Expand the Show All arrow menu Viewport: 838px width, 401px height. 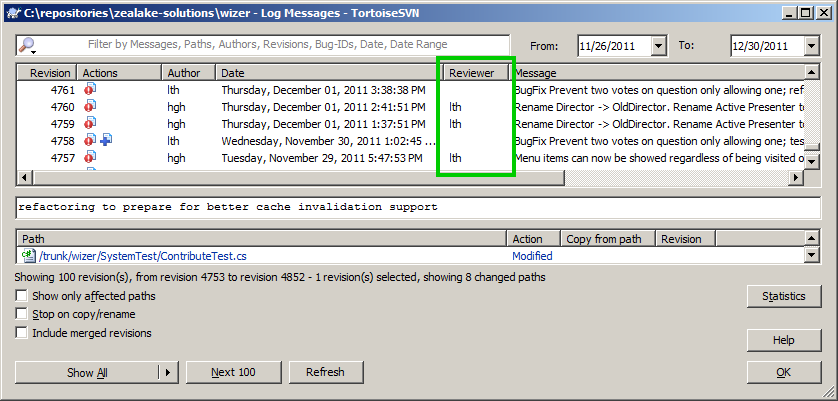click(x=168, y=372)
